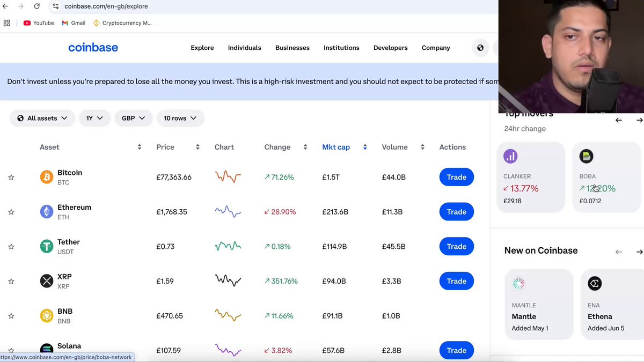This screenshot has width=644, height=362.
Task: Open the Bitcoin asset name link
Action: tap(70, 173)
